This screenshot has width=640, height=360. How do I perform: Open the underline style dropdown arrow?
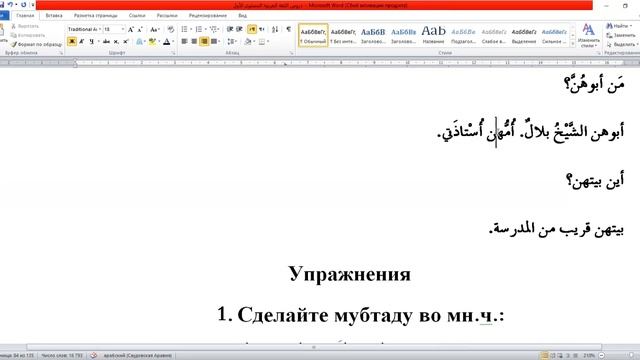pos(98,41)
